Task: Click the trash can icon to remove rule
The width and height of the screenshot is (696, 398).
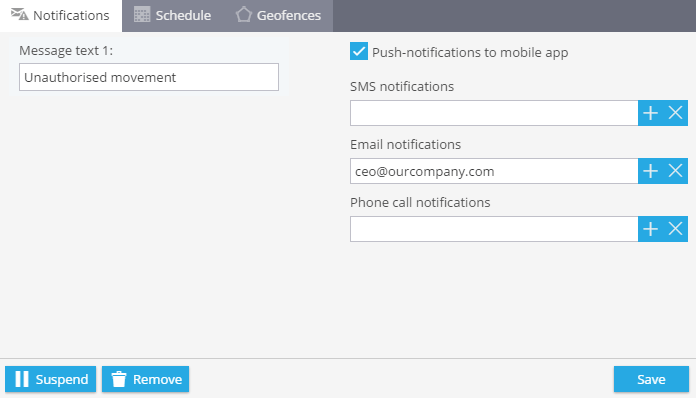Action: (x=119, y=379)
